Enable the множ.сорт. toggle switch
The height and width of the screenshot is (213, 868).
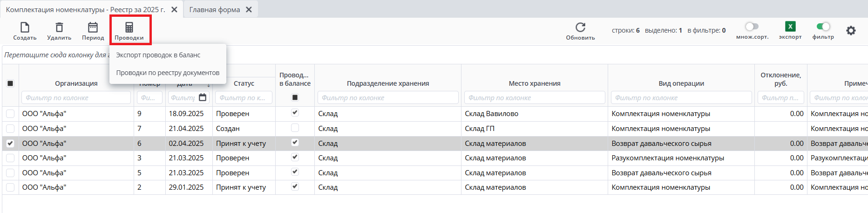tap(752, 27)
